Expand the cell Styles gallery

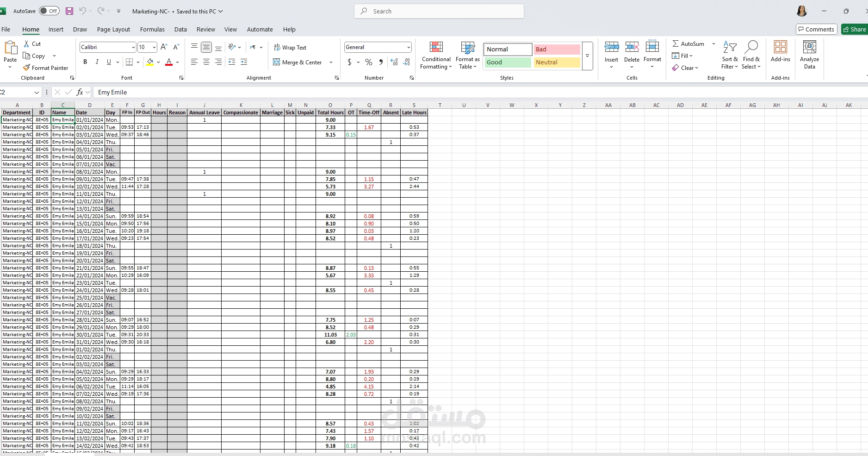[587, 56]
